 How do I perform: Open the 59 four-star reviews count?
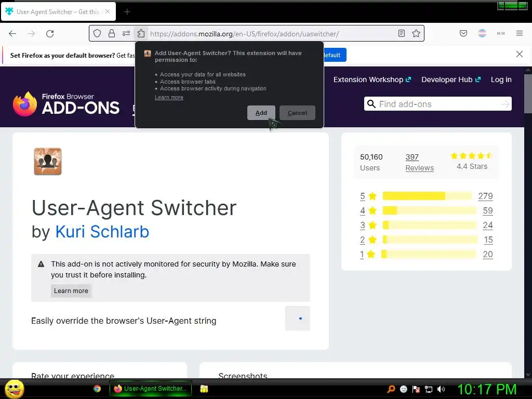click(x=487, y=211)
